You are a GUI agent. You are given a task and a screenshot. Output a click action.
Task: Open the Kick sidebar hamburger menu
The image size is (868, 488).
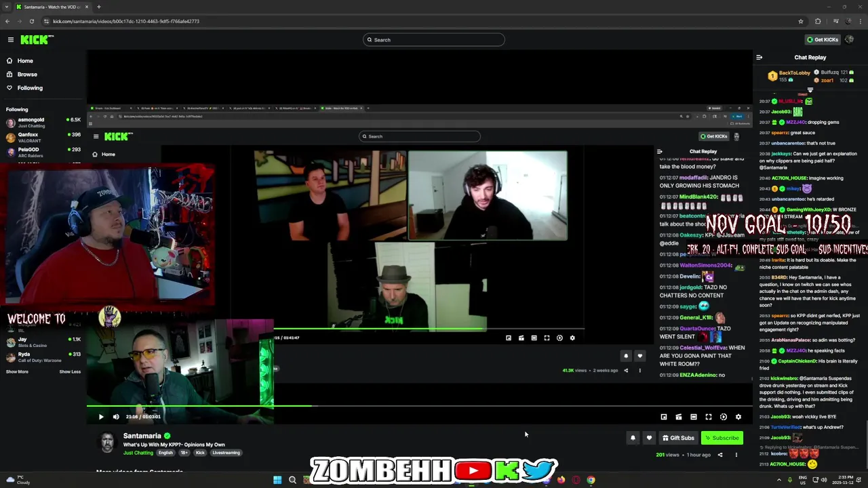point(10,40)
